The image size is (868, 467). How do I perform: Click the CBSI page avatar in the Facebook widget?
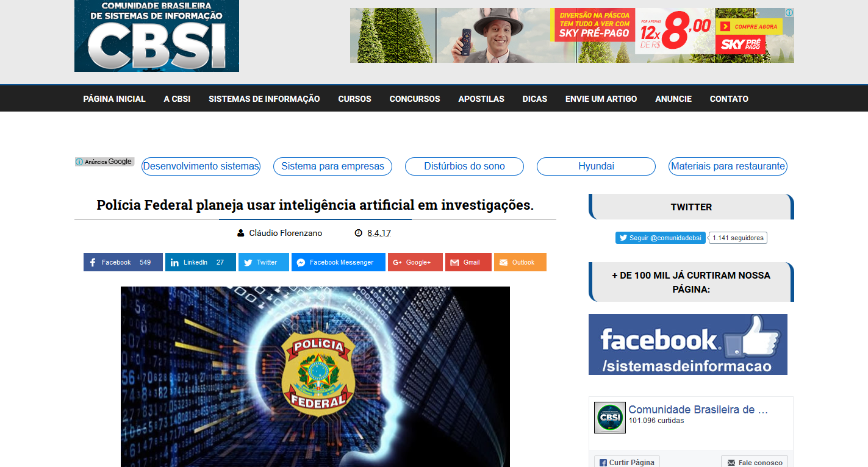tap(610, 418)
